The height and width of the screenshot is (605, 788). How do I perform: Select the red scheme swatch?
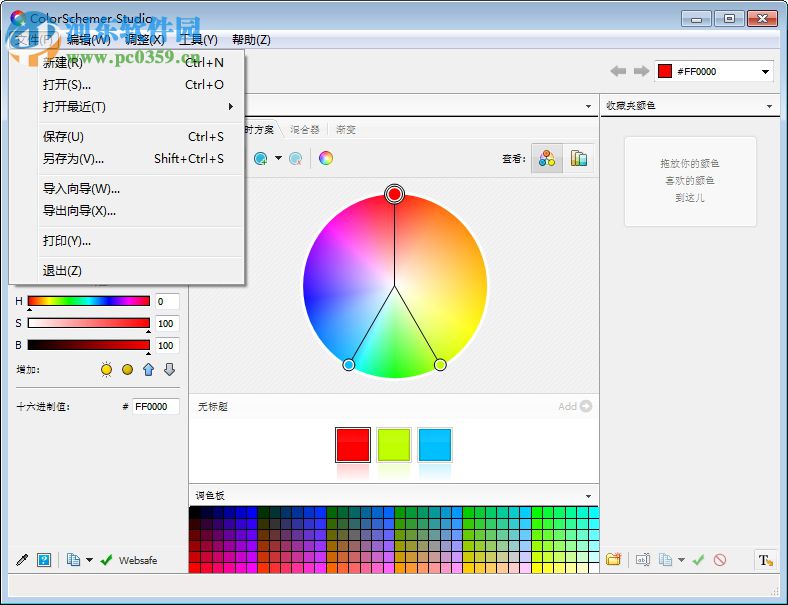coord(353,445)
